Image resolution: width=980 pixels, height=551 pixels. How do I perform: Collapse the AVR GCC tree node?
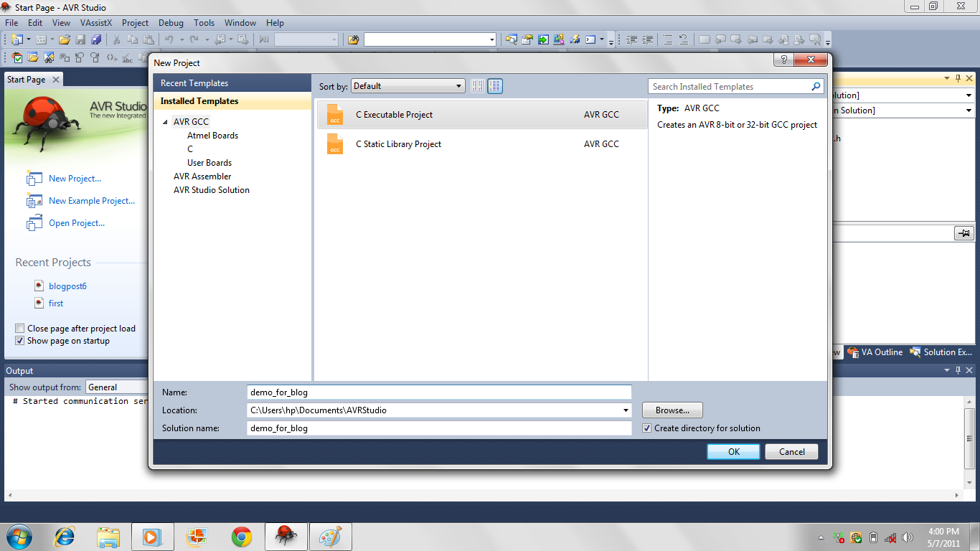point(165,121)
